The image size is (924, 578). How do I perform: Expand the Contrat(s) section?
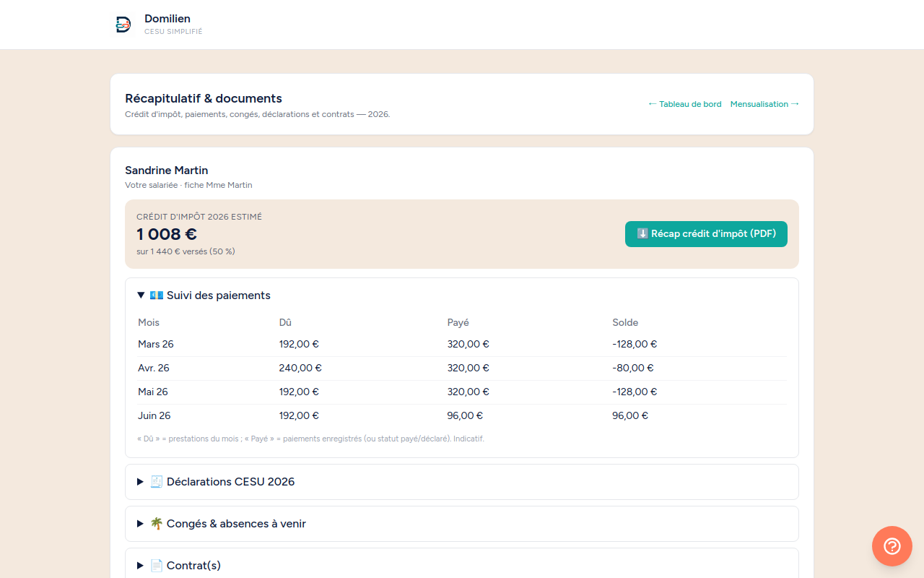point(462,564)
